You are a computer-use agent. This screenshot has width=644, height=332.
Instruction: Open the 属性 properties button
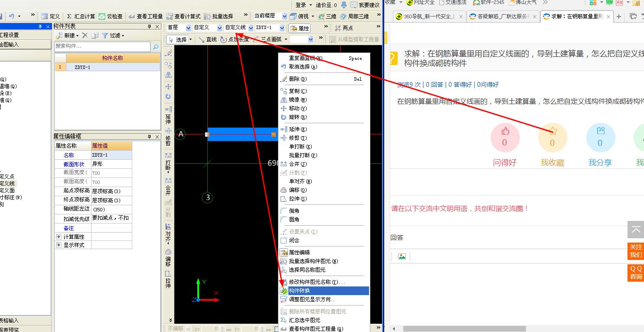[300, 28]
